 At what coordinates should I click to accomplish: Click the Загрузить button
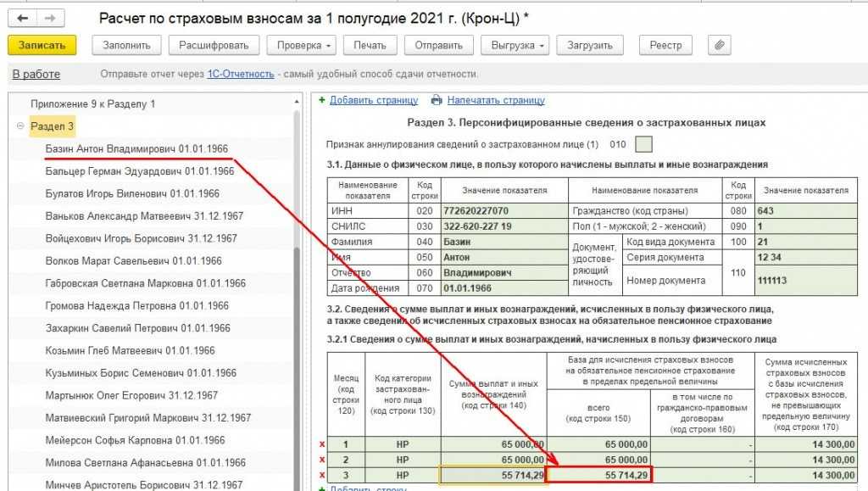coord(590,46)
